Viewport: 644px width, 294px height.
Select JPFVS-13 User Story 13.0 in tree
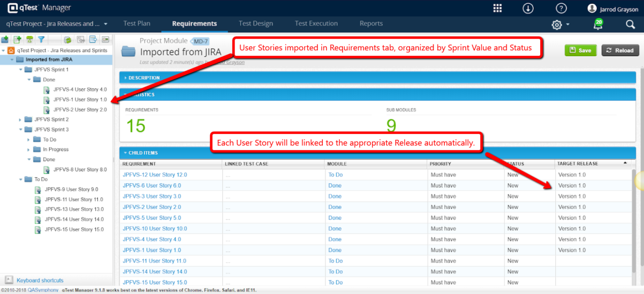(x=74, y=209)
